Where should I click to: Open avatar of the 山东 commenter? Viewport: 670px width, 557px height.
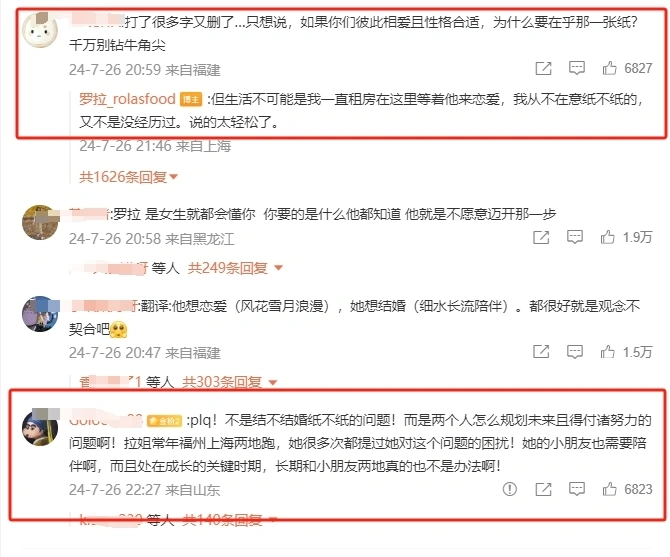[x=40, y=427]
